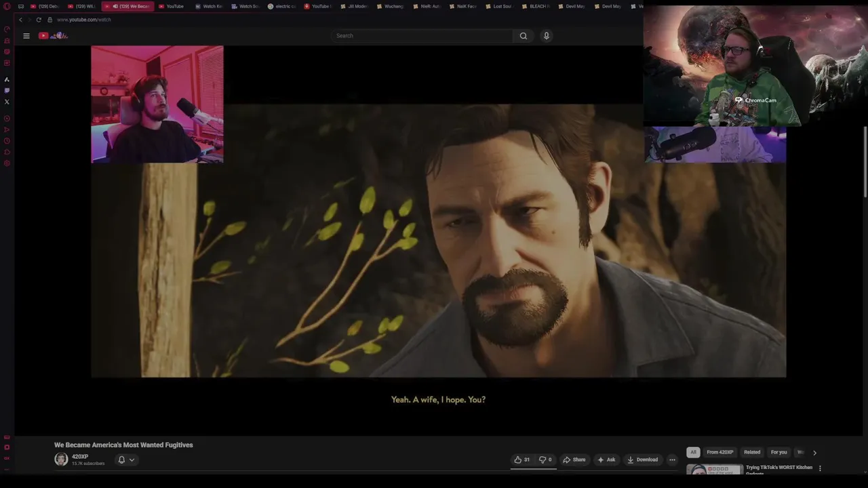Viewport: 868px width, 488px height.
Task: Click the Share button under the video
Action: (574, 460)
